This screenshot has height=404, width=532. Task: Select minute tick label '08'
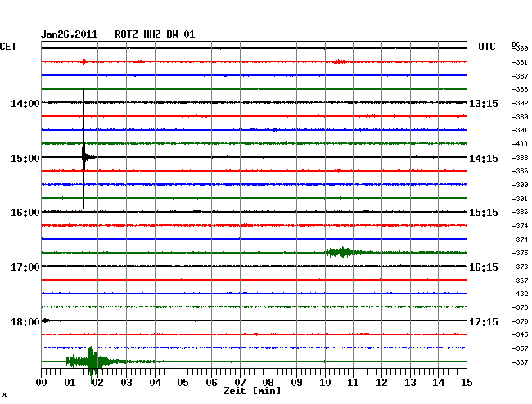[268, 382]
